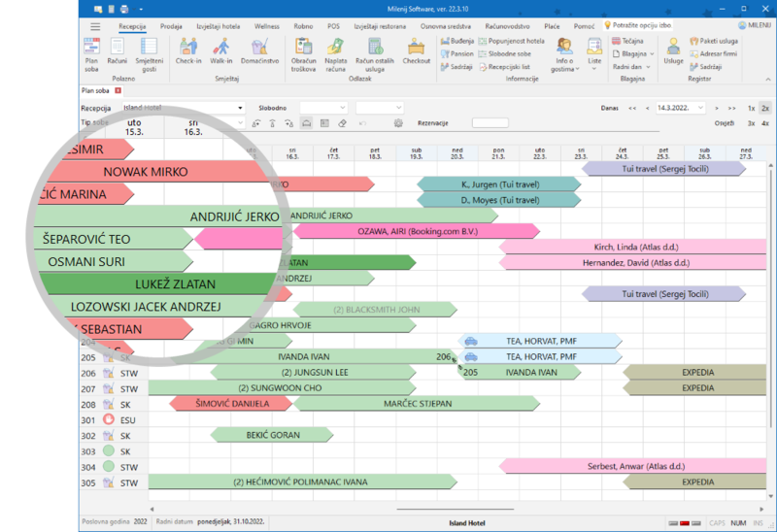Click the Check-in icon in the ribbon
This screenshot has height=532, width=777.
click(188, 50)
